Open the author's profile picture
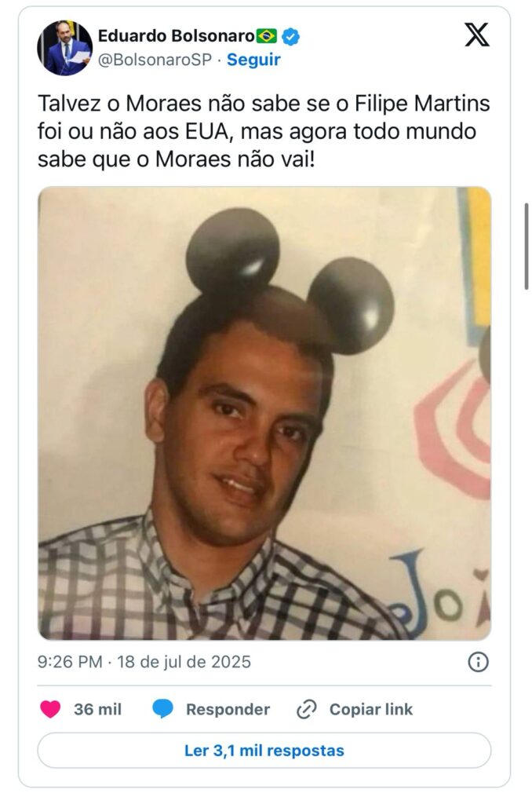Screen dimensions: 532x804 click(x=64, y=48)
